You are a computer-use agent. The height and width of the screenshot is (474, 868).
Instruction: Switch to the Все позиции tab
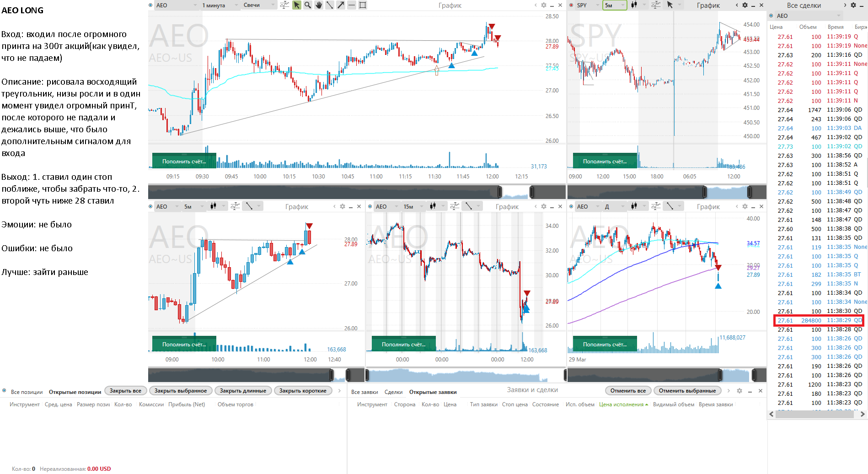[27, 392]
